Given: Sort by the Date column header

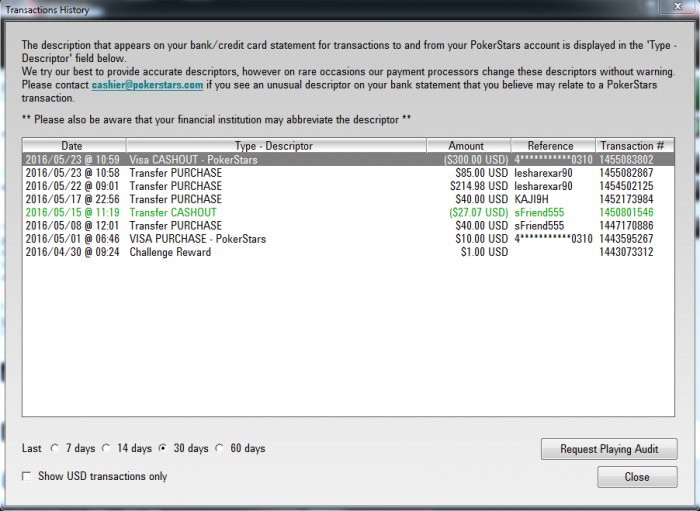Looking at the screenshot, I should (74, 145).
